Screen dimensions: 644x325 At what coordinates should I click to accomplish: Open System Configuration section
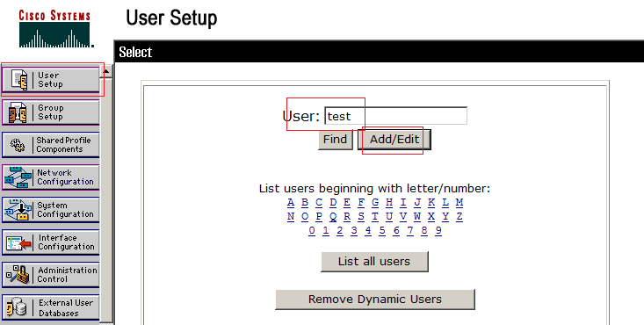pyautogui.click(x=50, y=210)
